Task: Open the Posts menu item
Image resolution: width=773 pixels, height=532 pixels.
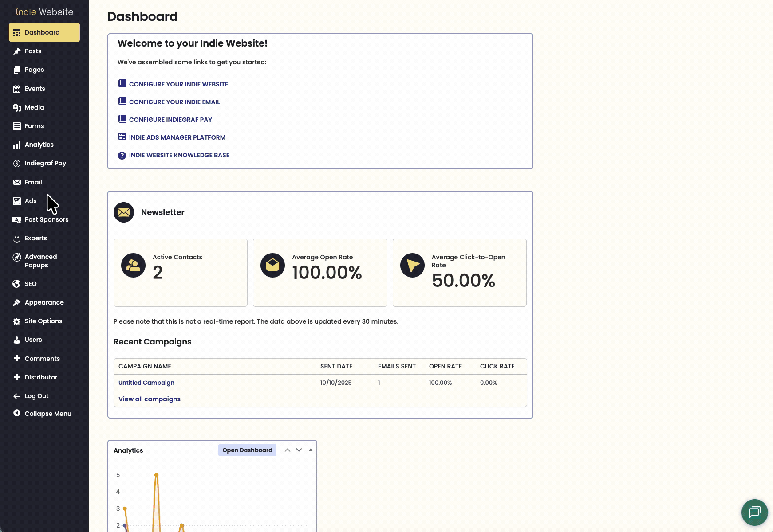Action: (x=33, y=51)
